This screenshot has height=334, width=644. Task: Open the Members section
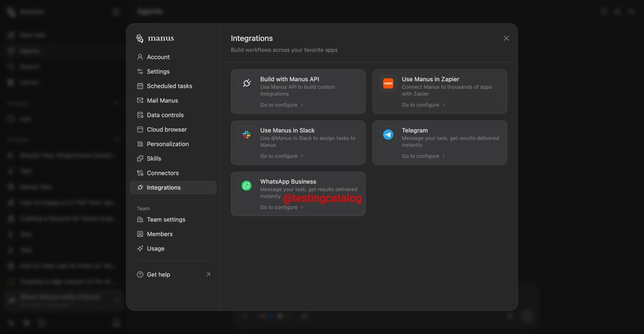tap(173, 234)
